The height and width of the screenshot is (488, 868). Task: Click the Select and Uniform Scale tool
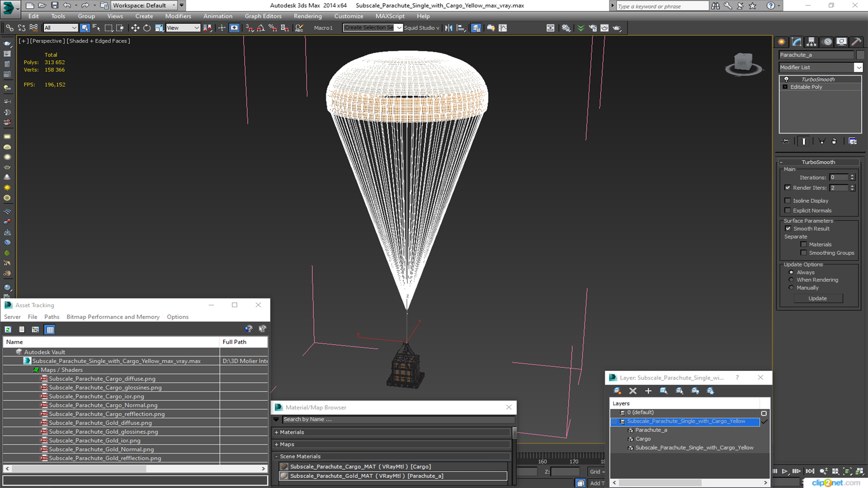[x=159, y=28]
